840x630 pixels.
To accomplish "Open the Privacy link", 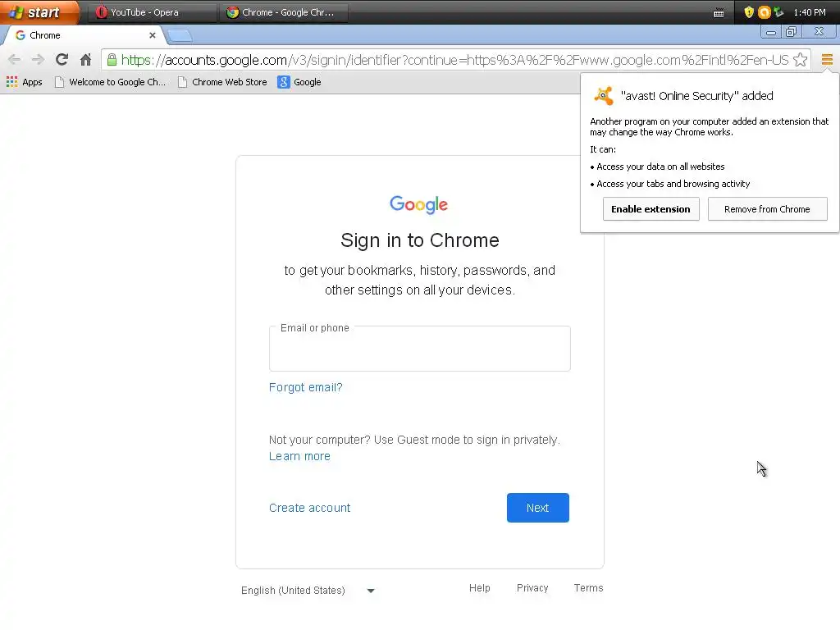I will [532, 588].
